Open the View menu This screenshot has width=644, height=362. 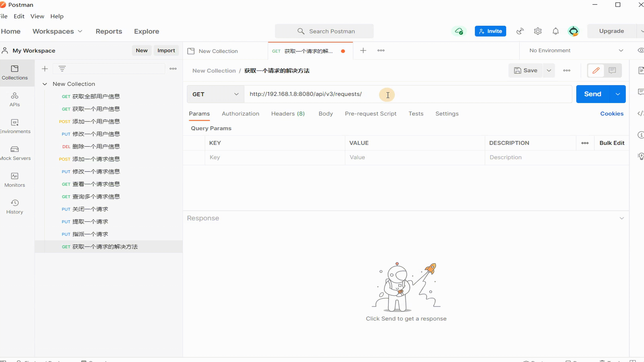click(37, 16)
